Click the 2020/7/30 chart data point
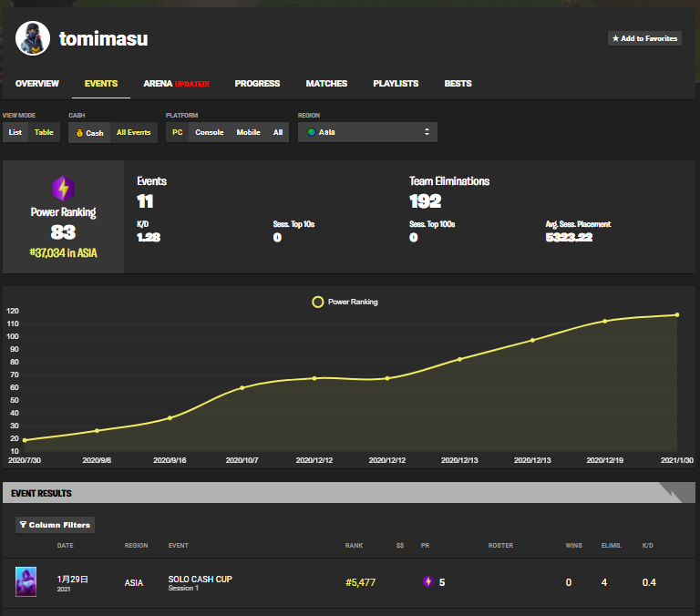Screen dimensions: 700x616 click(25, 440)
